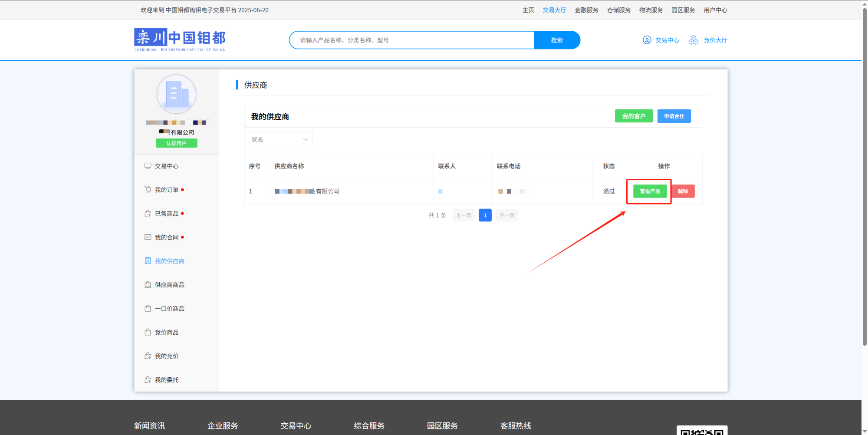Click the 我的订单 cart icon in sidebar

pyautogui.click(x=148, y=190)
